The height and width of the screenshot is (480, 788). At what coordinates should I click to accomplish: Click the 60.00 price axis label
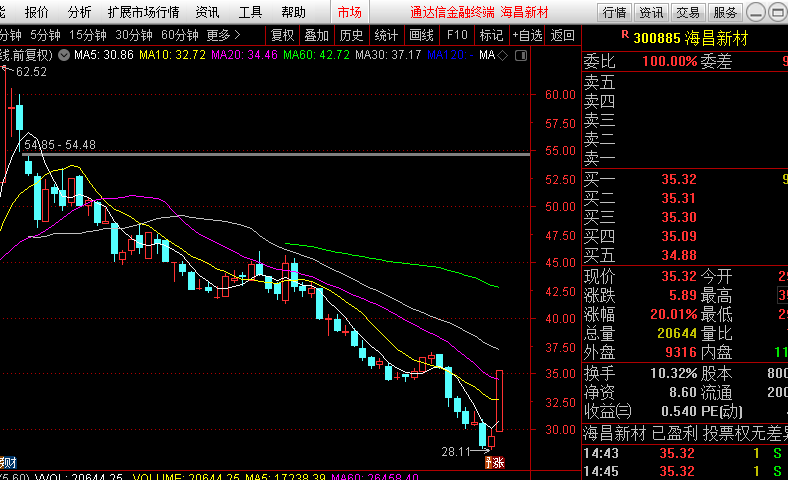(560, 94)
